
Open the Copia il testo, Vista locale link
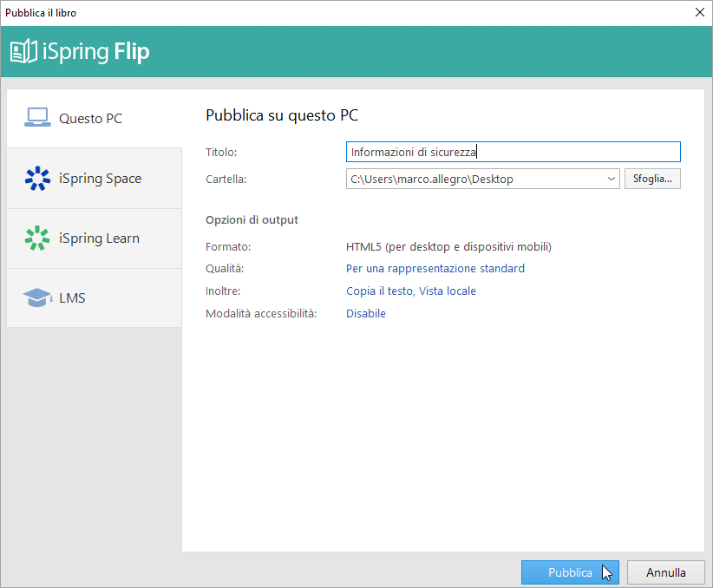[x=410, y=291]
